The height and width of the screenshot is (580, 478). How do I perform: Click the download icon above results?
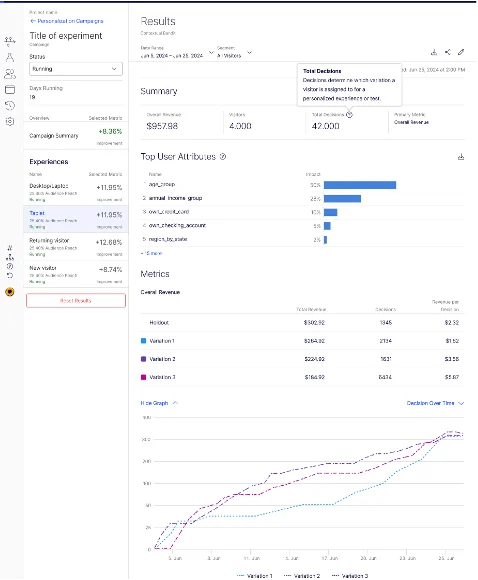(434, 52)
